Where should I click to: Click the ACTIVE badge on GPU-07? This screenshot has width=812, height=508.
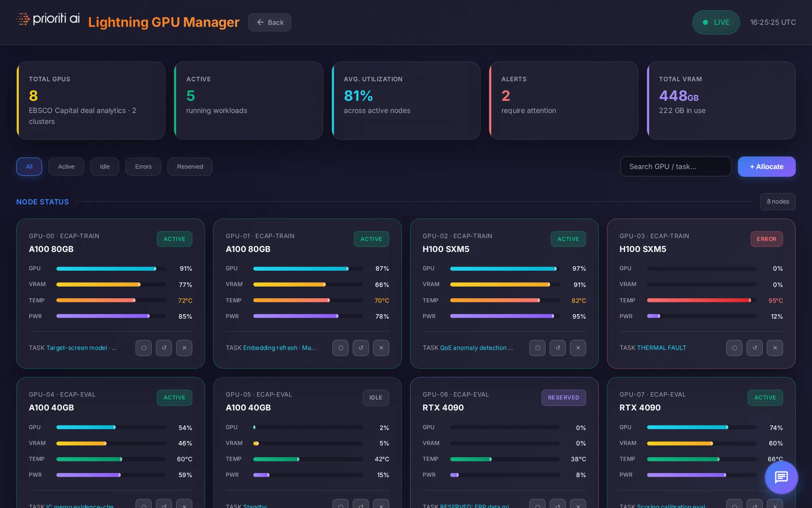click(765, 397)
